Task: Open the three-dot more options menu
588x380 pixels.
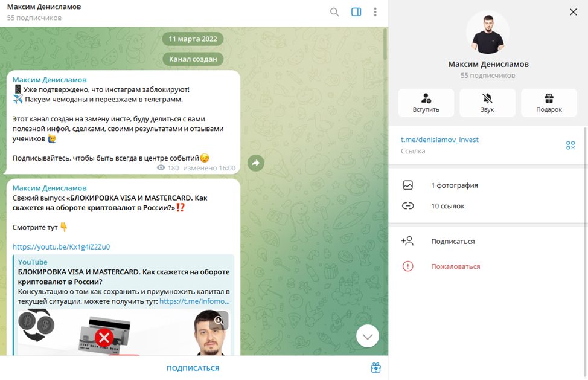Action: (375, 12)
